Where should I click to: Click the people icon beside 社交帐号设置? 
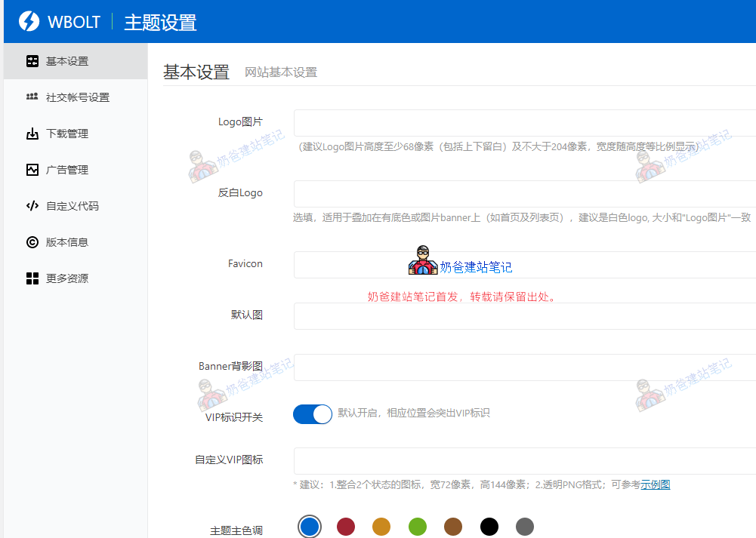tap(32, 97)
